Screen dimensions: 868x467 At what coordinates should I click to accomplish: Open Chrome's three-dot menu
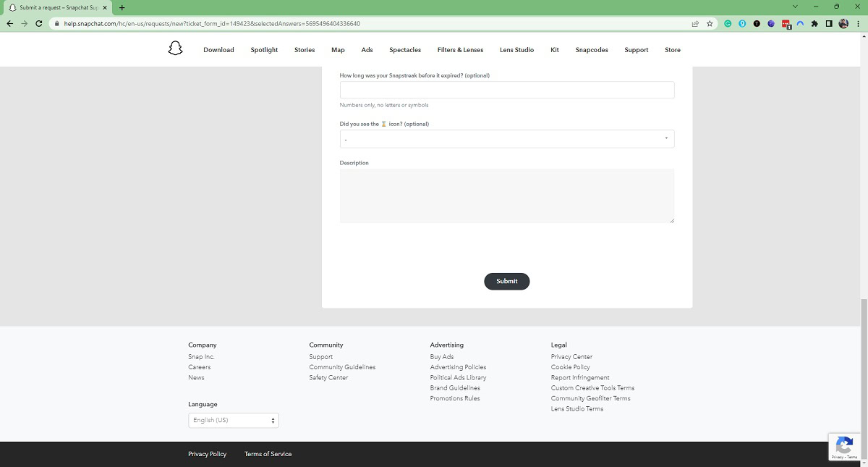(x=858, y=23)
